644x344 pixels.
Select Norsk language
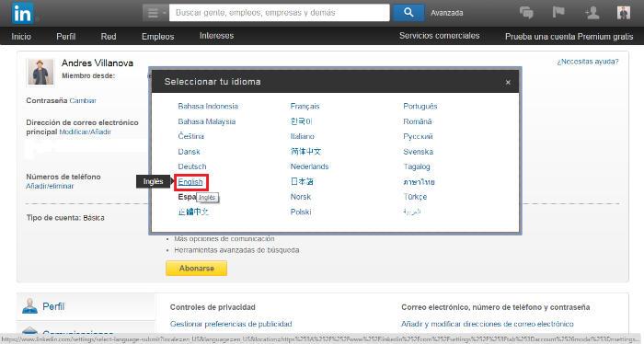pyautogui.click(x=301, y=197)
